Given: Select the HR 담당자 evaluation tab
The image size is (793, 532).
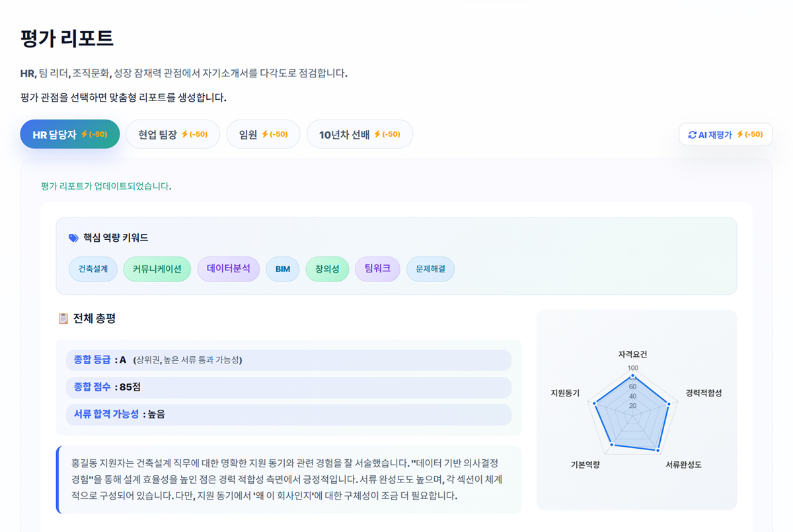Looking at the screenshot, I should coord(55,134).
